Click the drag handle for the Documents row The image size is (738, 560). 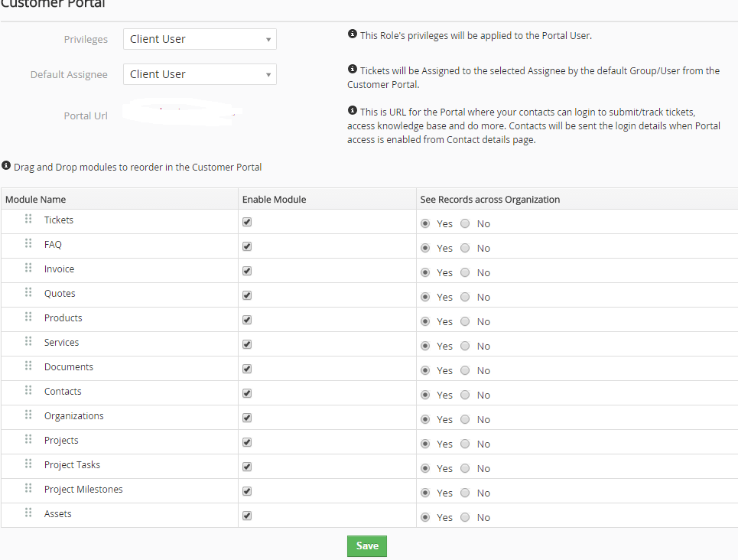point(28,366)
